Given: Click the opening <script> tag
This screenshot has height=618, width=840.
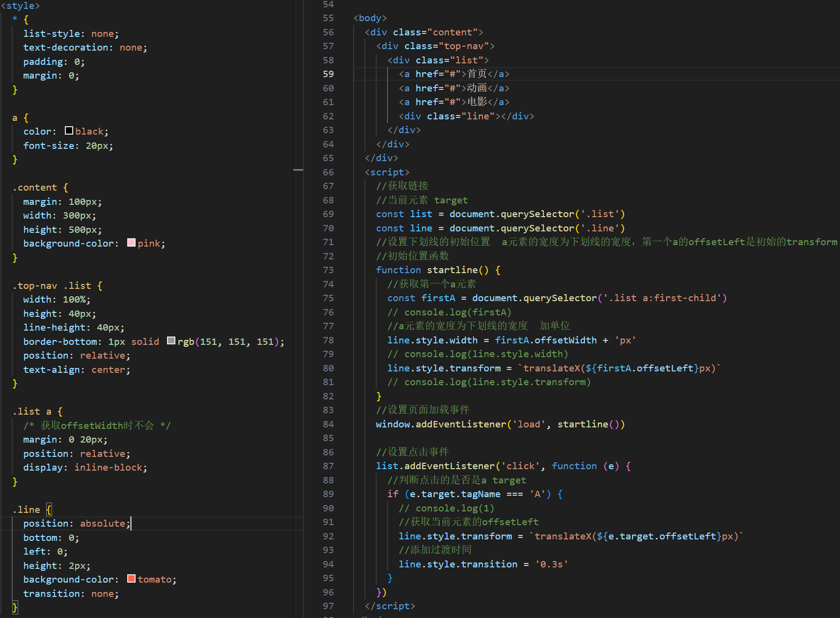Looking at the screenshot, I should (387, 172).
